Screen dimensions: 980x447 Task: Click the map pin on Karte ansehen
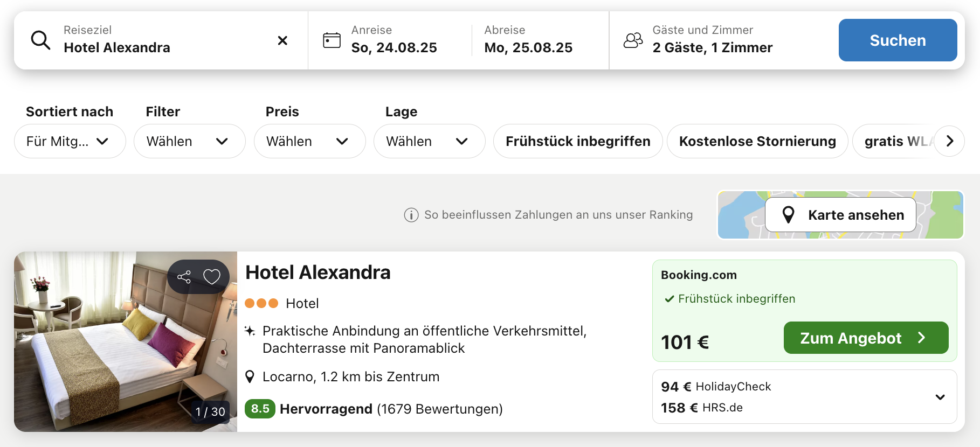[x=788, y=215]
